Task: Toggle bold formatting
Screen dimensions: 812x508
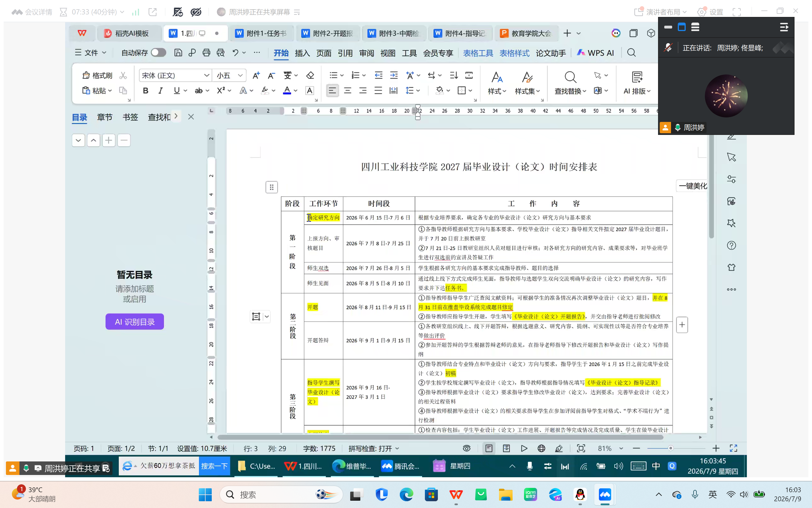Action: [145, 91]
